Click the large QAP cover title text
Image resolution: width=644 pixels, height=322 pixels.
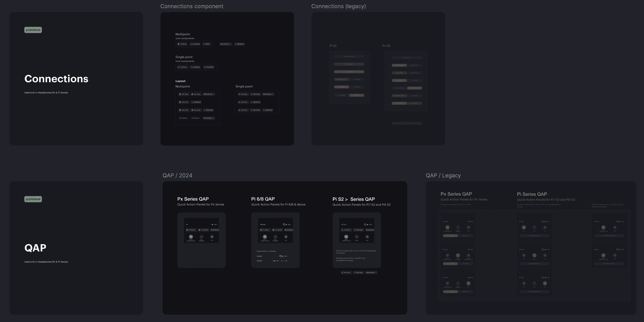coord(35,248)
